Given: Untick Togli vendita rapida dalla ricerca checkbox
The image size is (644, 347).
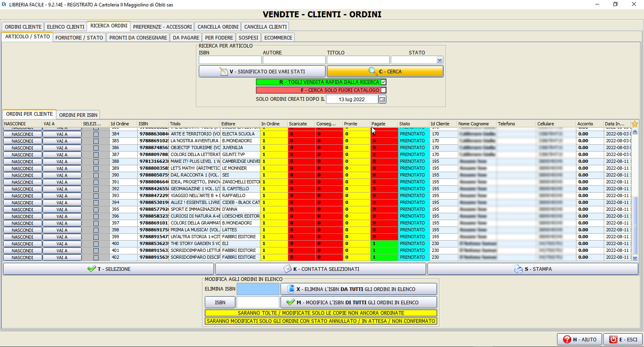Looking at the screenshot, I should 384,82.
